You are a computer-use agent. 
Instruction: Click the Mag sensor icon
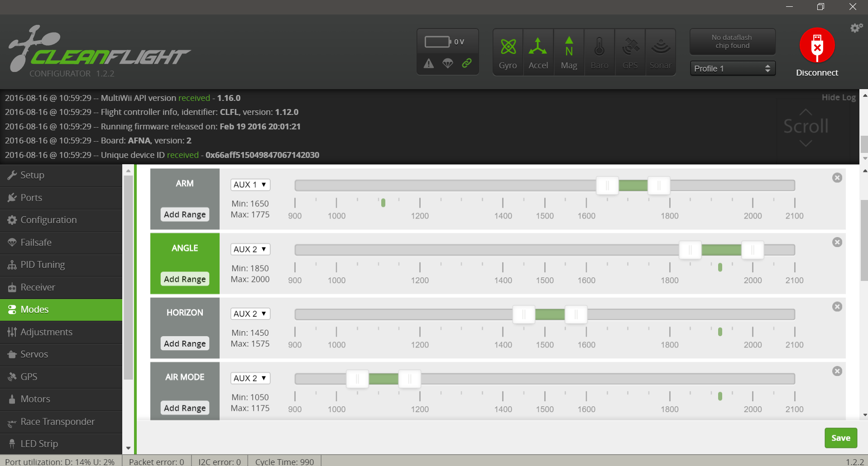pos(569,52)
